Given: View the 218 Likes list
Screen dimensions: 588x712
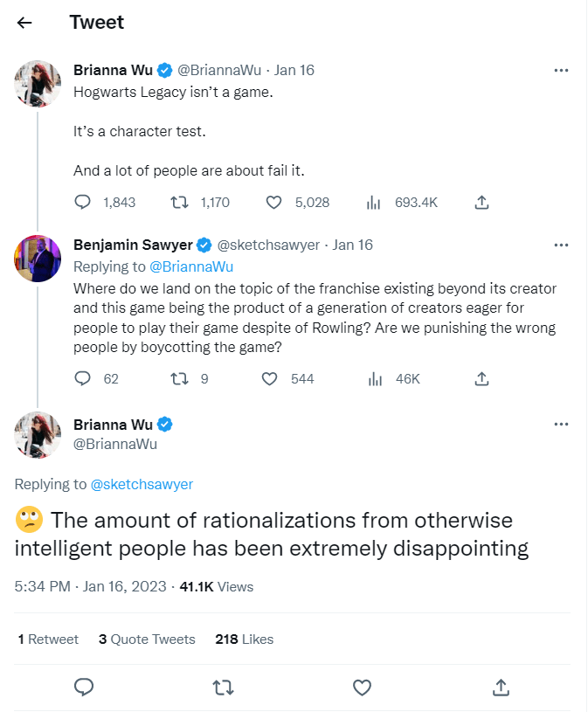Looking at the screenshot, I should coord(244,639).
